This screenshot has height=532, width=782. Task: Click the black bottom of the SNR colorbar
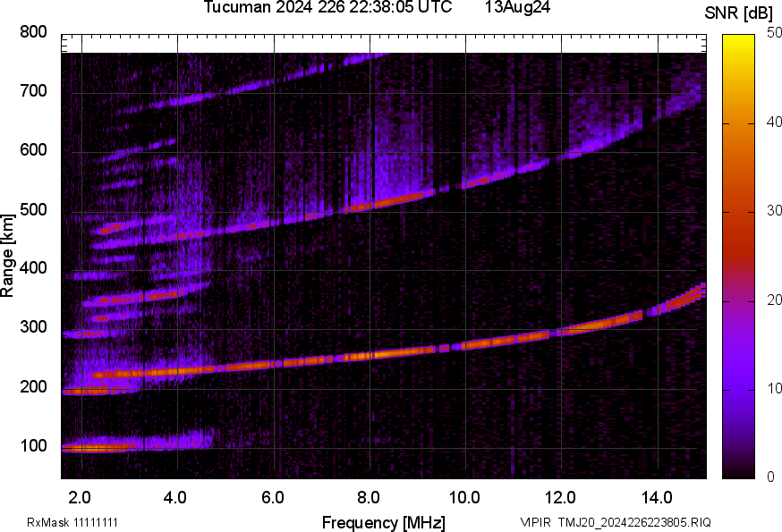[x=739, y=472]
